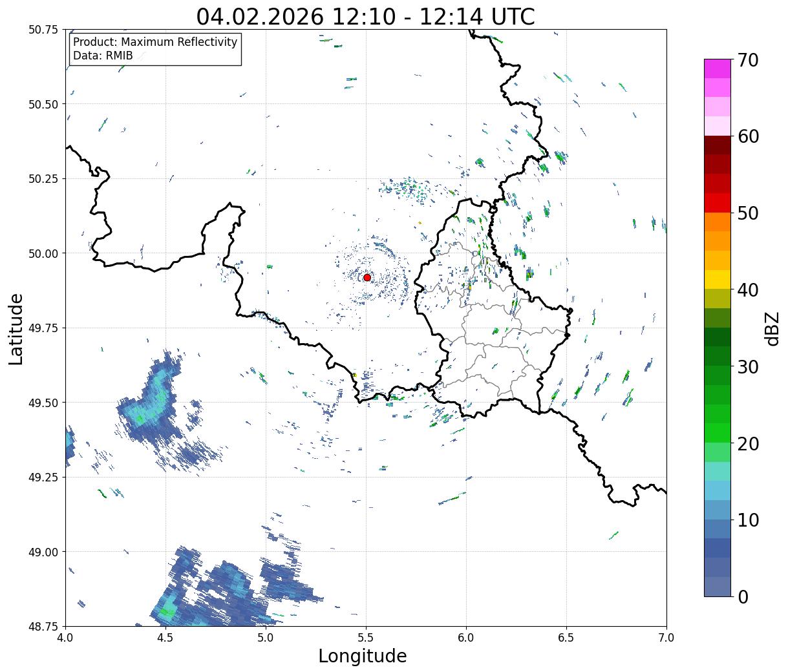The width and height of the screenshot is (788, 672).
Task: Click the 49.00 latitude tick label
Action: (43, 552)
